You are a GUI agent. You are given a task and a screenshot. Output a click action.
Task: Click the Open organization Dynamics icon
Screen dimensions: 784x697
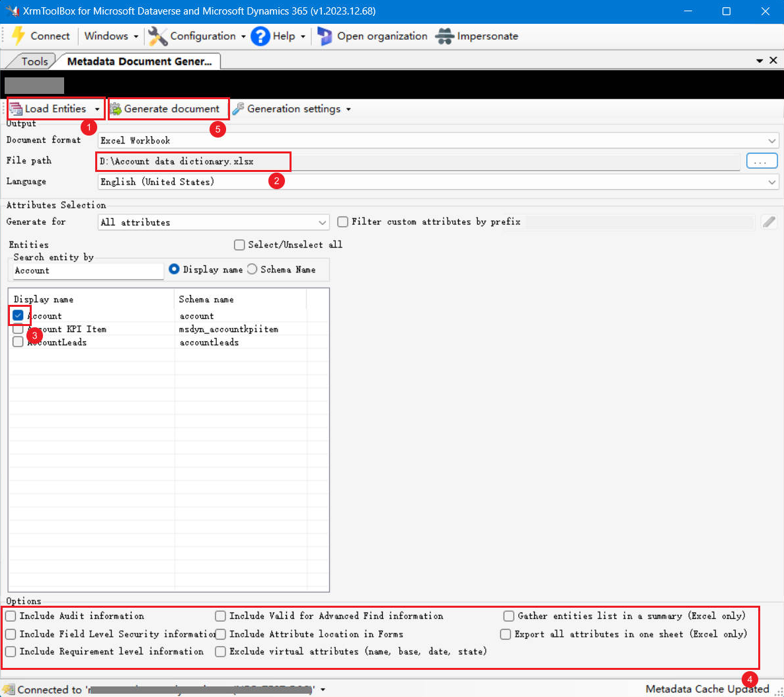point(325,36)
